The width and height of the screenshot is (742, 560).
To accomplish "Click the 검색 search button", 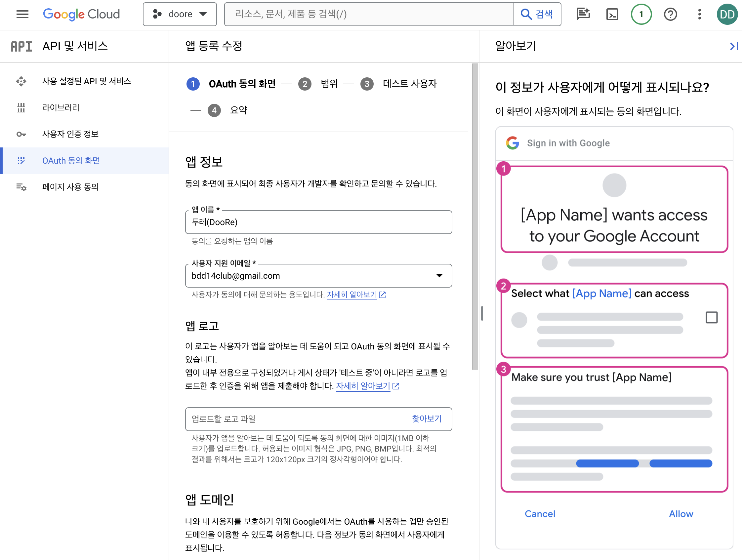I will 537,14.
